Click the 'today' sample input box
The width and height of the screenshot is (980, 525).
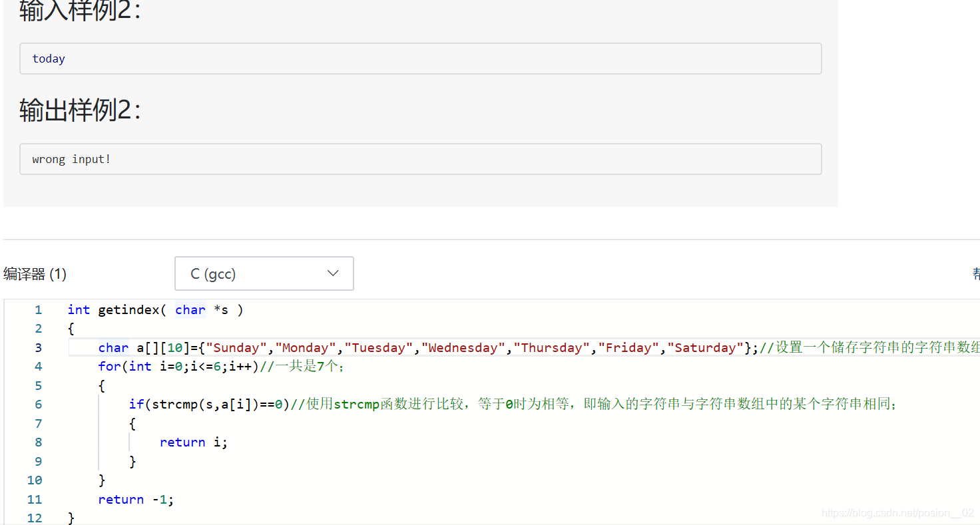pyautogui.click(x=421, y=59)
